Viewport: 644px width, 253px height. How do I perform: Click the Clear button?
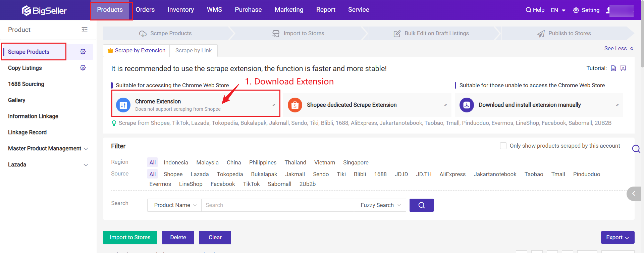click(215, 237)
